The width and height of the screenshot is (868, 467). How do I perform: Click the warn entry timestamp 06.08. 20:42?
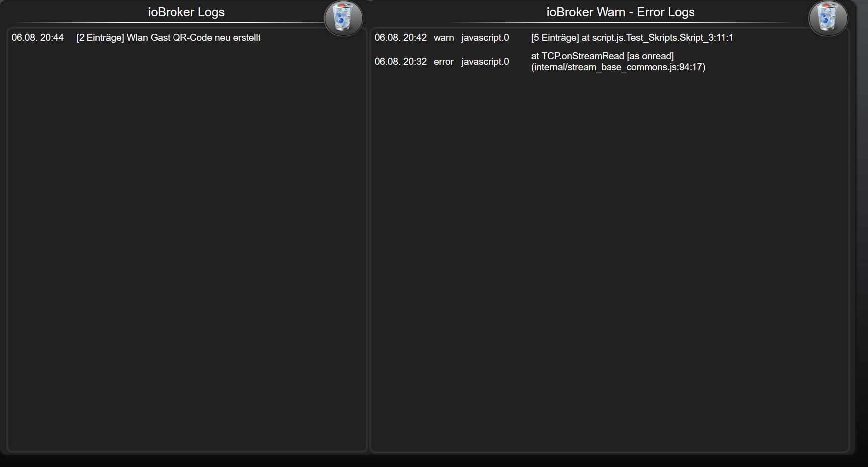401,38
